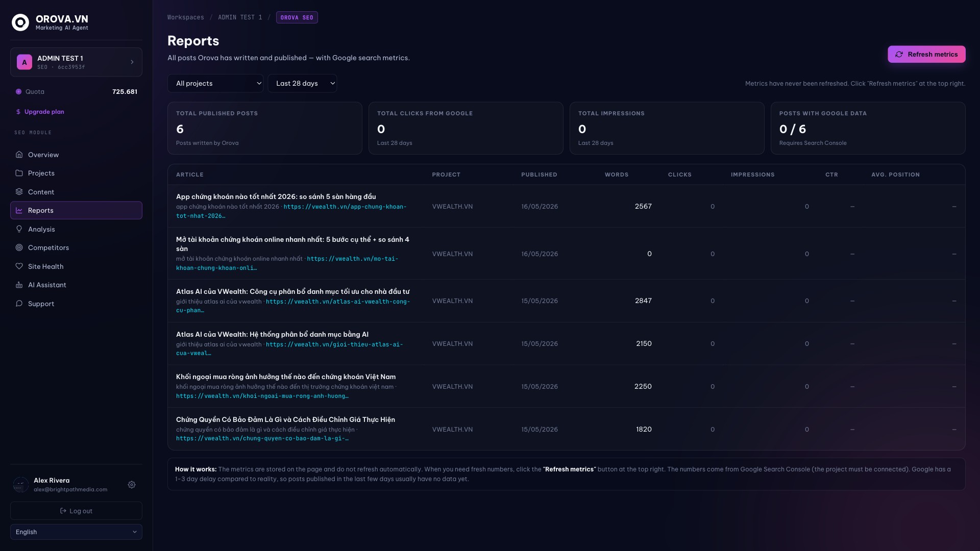
Task: Click the refresh arrows icon in Refresh metrics
Action: tap(899, 55)
